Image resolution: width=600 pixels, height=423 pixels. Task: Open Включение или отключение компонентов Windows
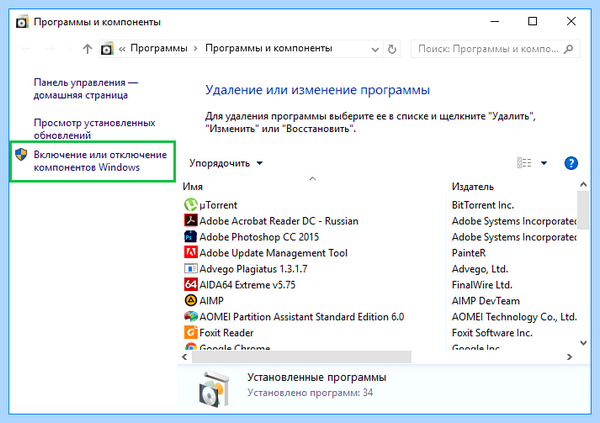(100, 161)
